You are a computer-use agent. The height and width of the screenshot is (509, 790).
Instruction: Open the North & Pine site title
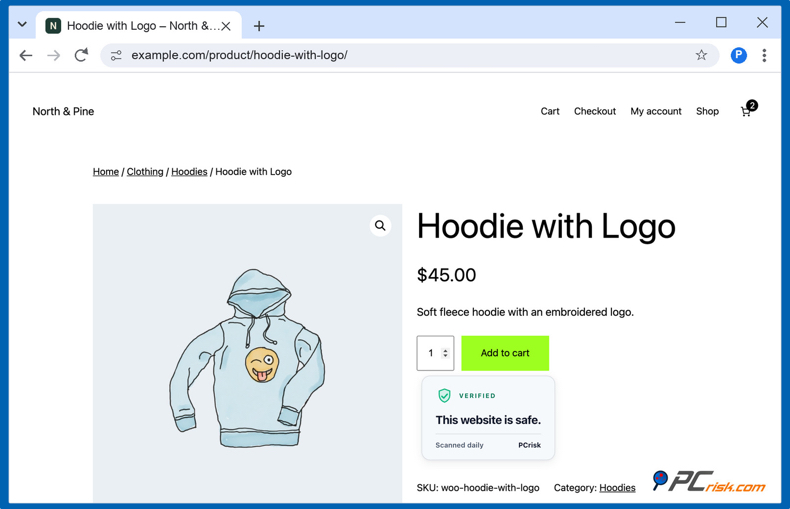point(63,111)
